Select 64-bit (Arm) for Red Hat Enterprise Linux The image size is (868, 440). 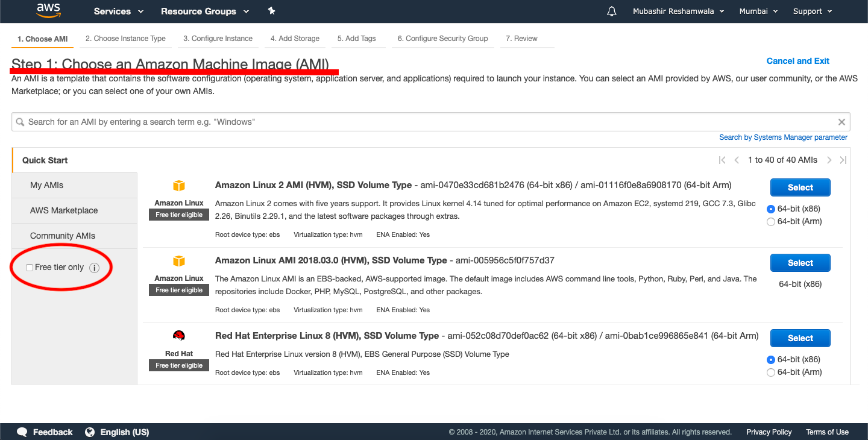770,372
